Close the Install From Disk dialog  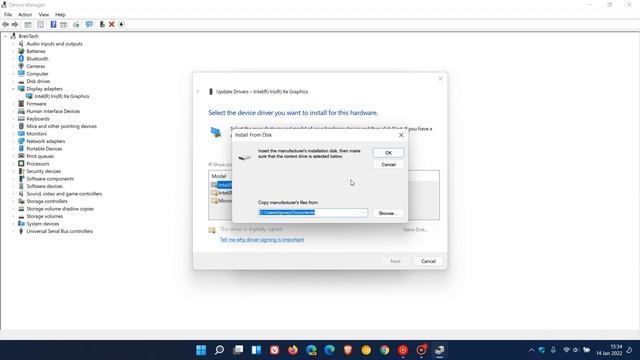click(x=401, y=135)
